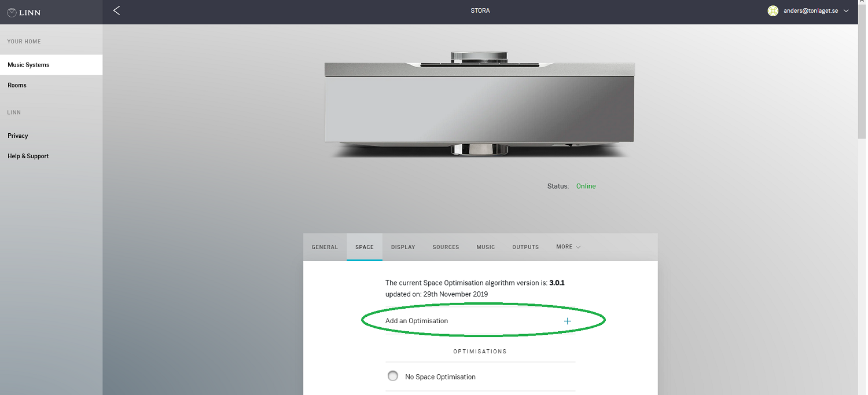Viewport: 868px width, 395px height.
Task: Navigate to Rooms in the sidebar
Action: (x=51, y=85)
